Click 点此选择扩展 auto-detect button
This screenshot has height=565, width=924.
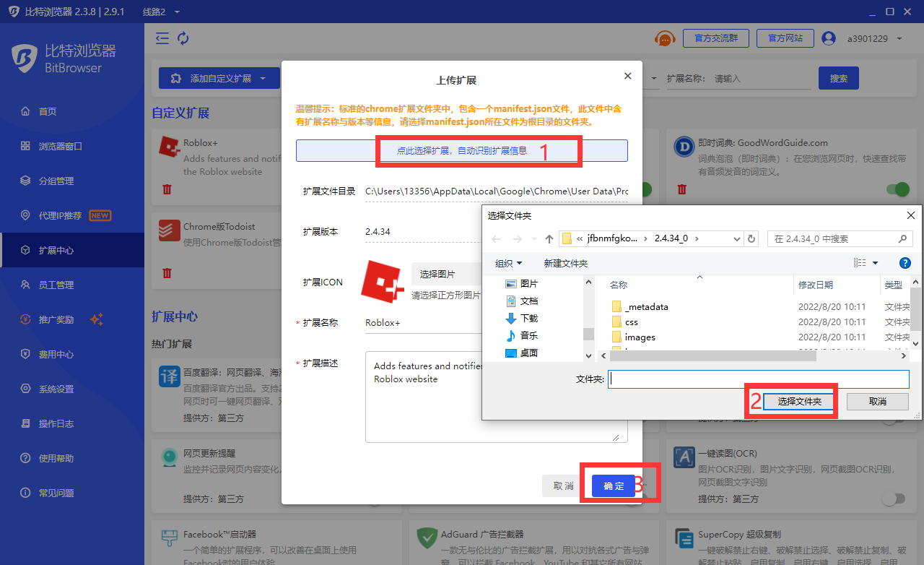point(461,151)
